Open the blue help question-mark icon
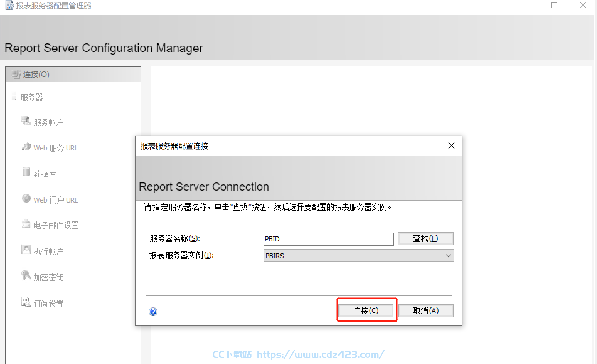The height and width of the screenshot is (364, 597). pyautogui.click(x=153, y=311)
